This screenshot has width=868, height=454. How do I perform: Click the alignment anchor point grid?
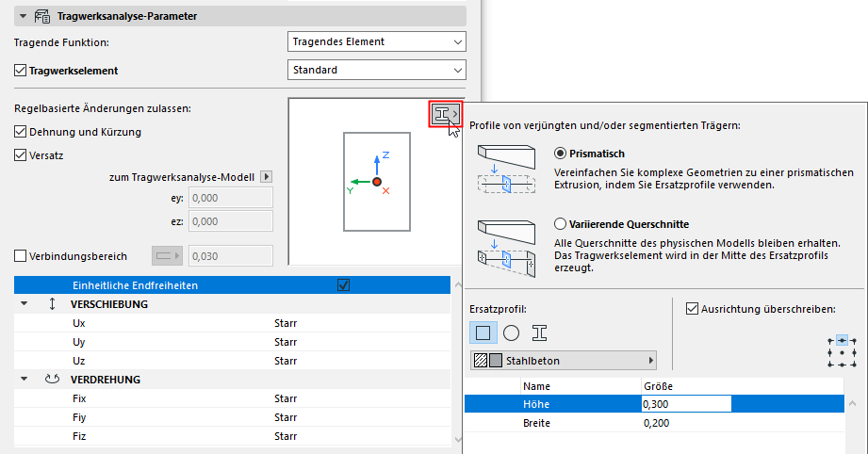(841, 351)
